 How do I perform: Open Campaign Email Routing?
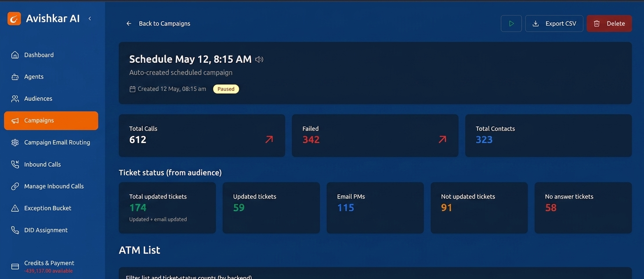coord(51,143)
